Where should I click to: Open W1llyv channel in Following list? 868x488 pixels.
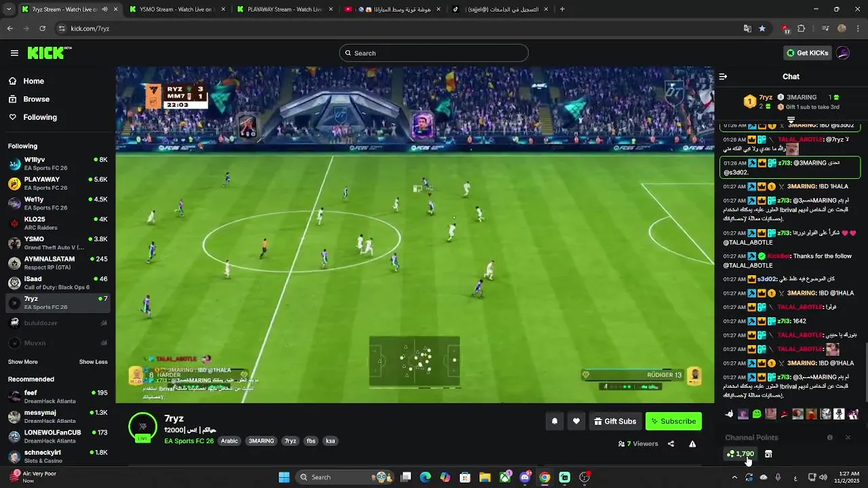click(x=58, y=163)
